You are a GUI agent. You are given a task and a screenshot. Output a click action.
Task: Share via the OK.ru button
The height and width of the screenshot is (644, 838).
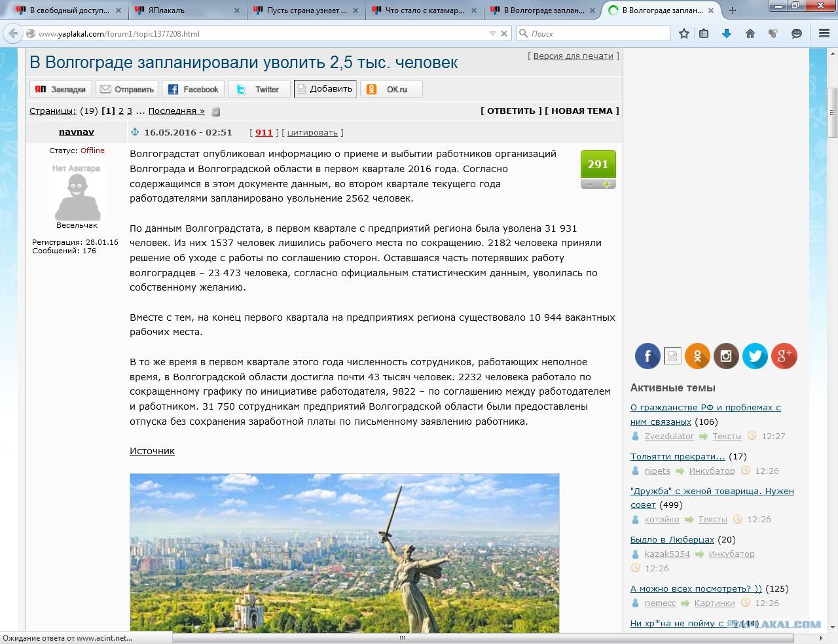coord(392,89)
